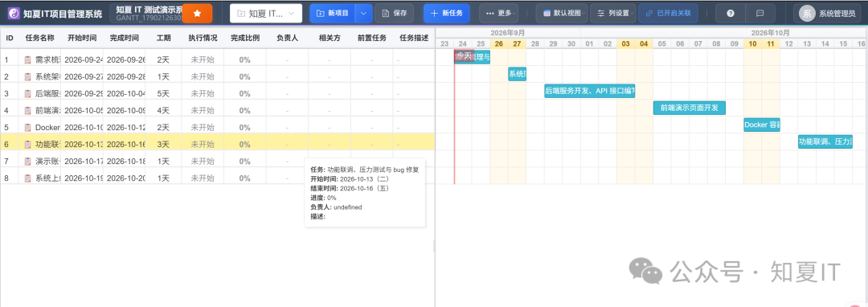Select the 后端服务开发 Gantt bar

click(x=590, y=92)
